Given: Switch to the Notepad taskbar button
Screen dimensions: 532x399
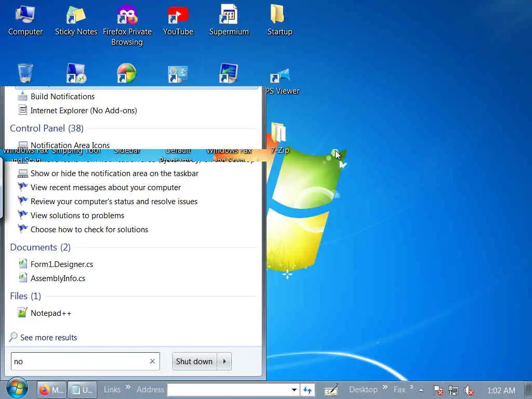Looking at the screenshot, I should click(x=83, y=390).
